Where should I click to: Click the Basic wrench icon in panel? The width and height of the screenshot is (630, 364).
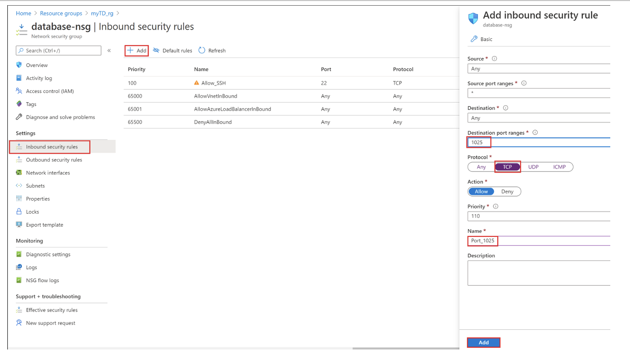pos(474,39)
